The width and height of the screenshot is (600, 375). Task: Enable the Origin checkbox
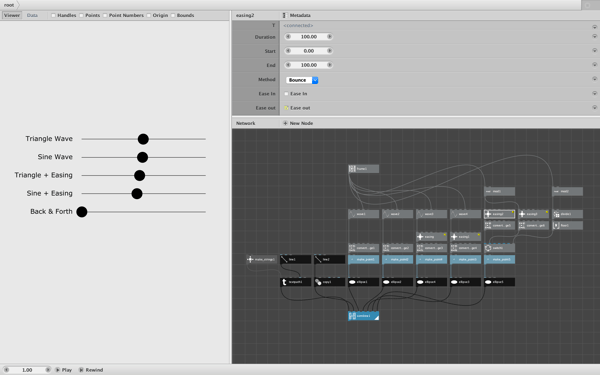(148, 15)
